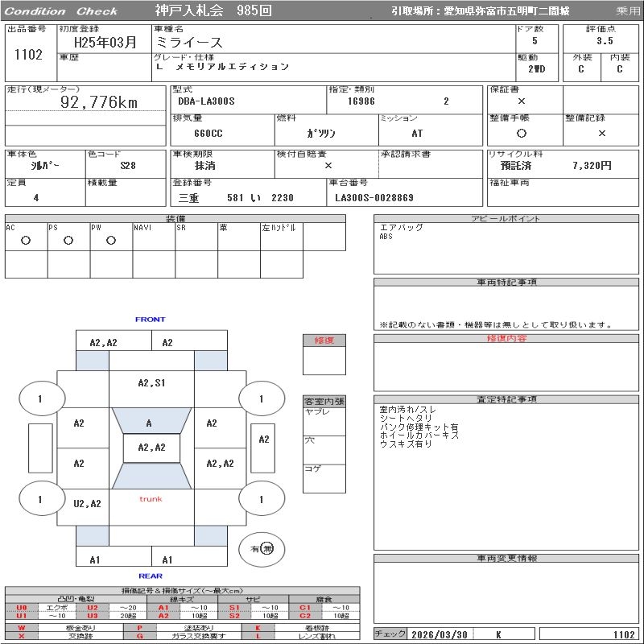Click the blank left side rectangle on diagram
Viewport: 644px width, 644px height.
click(39, 448)
